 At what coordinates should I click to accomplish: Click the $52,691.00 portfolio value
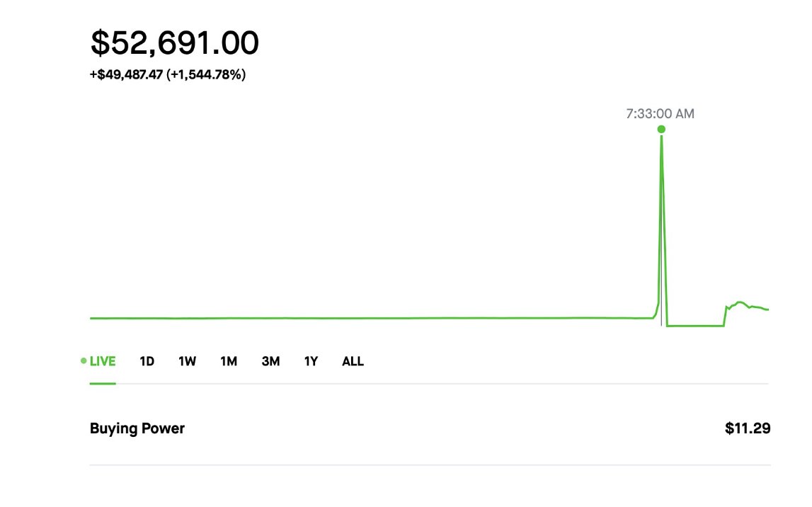[175, 42]
